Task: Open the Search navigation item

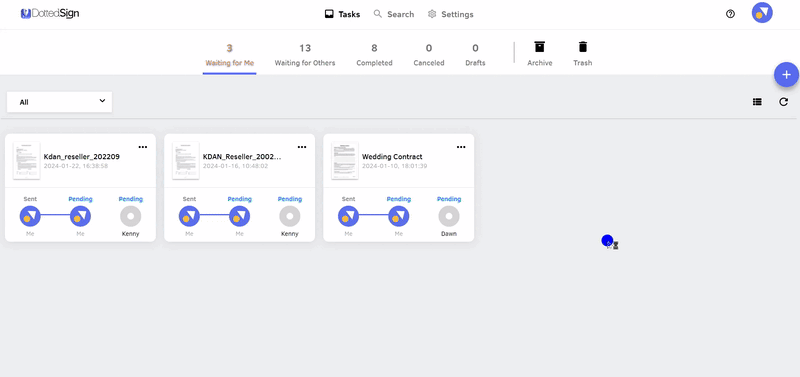Action: click(x=394, y=14)
